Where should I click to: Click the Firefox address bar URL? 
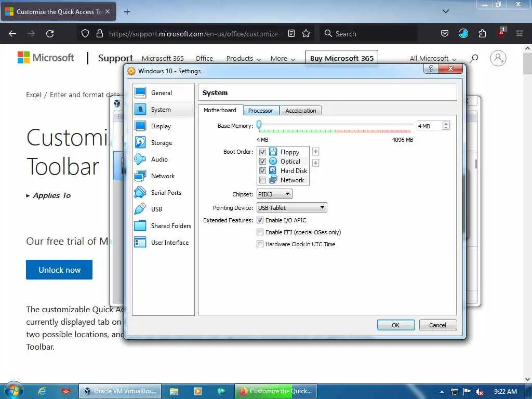[193, 34]
